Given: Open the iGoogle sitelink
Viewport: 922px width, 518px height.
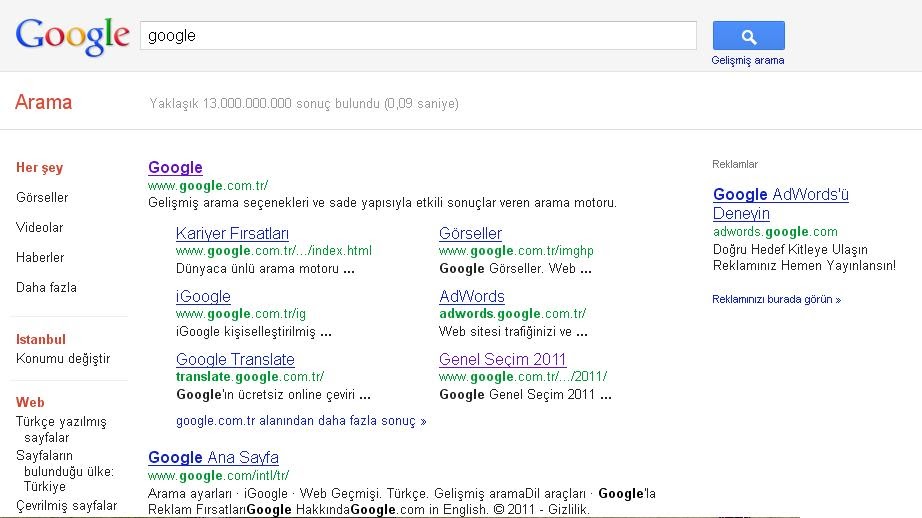Looking at the screenshot, I should coord(203,297).
